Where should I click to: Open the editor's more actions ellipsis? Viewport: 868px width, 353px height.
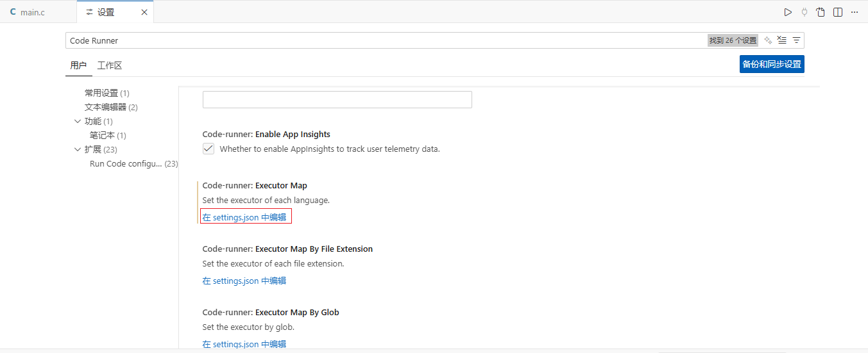click(855, 12)
